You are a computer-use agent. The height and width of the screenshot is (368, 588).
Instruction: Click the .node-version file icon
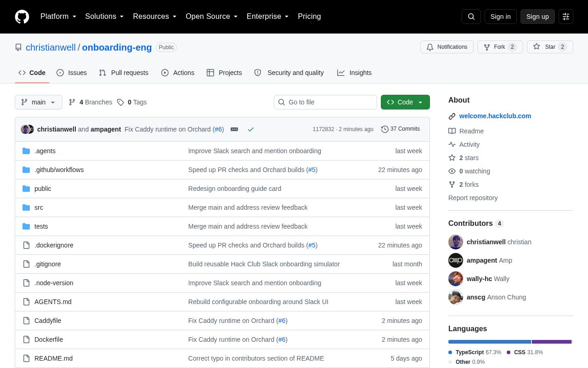(x=26, y=283)
